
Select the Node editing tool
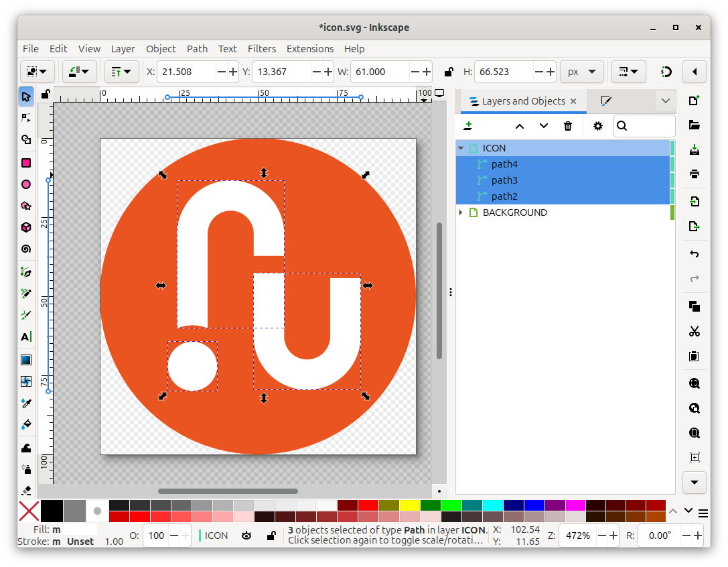[x=26, y=118]
